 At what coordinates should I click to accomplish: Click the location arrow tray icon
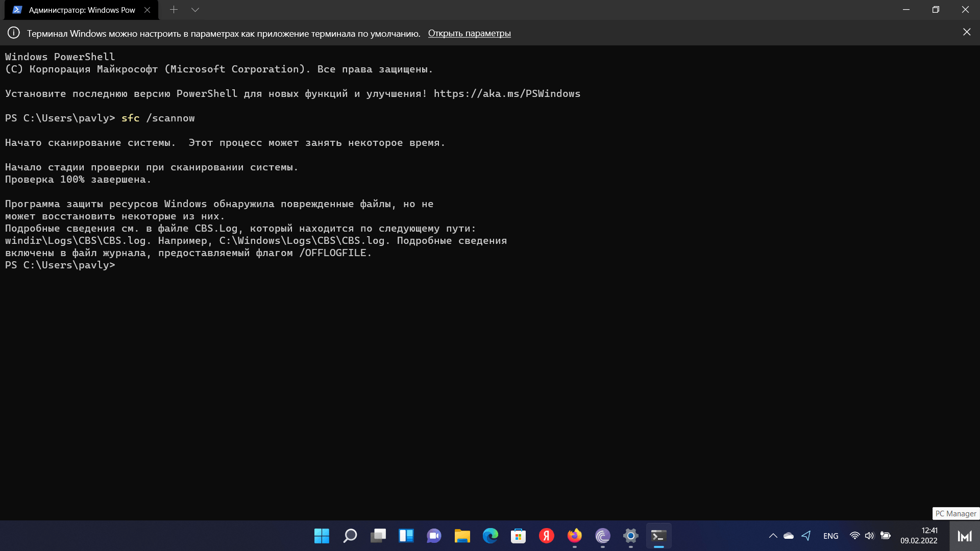pyautogui.click(x=806, y=536)
